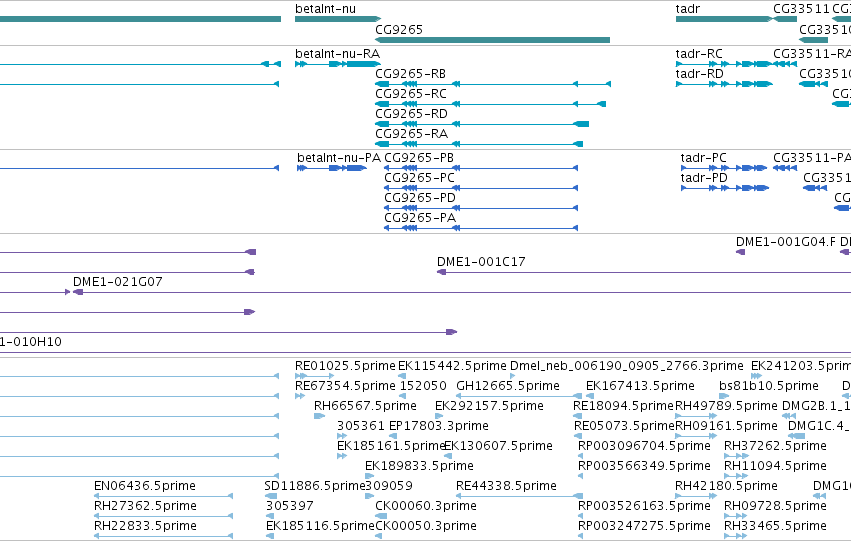Select the 309059 feature label
Image resolution: width=851 pixels, height=541 pixels.
(389, 487)
